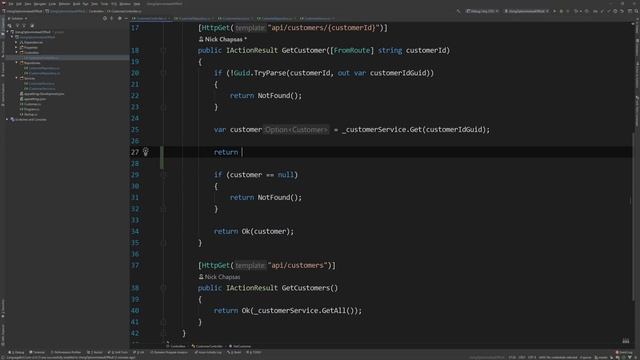Open Solution explorer options gear
This screenshot has width=640, height=360.
pos(120,18)
